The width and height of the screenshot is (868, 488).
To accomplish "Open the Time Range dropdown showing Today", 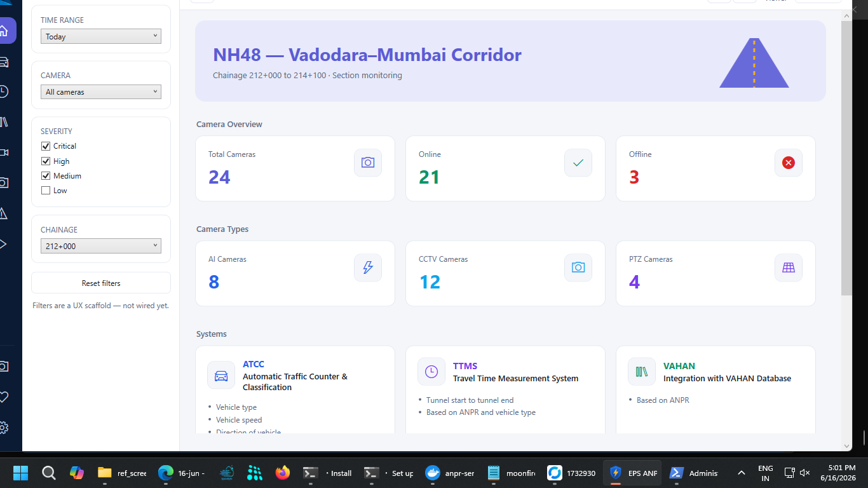I will click(x=101, y=36).
